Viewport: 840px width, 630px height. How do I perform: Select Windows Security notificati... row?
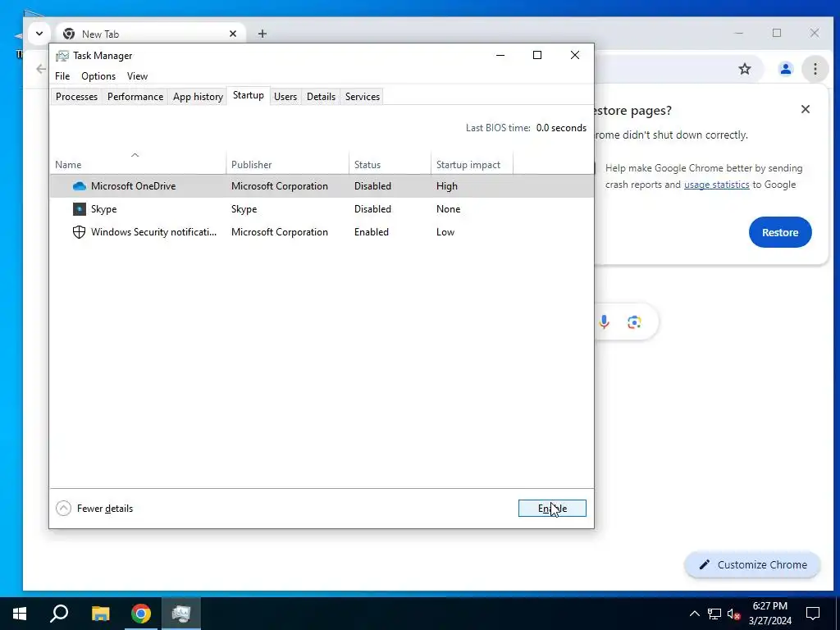coord(322,232)
